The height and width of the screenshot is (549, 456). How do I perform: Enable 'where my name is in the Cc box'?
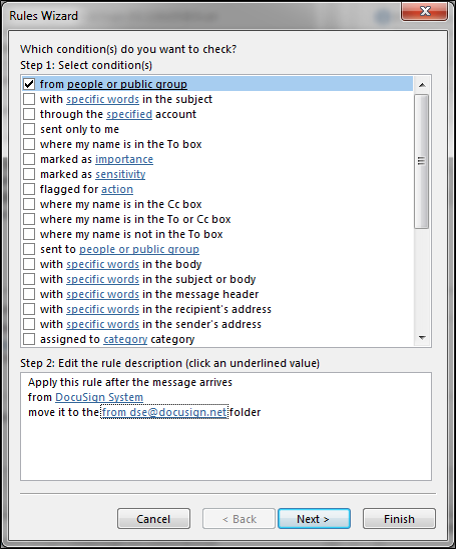click(29, 204)
